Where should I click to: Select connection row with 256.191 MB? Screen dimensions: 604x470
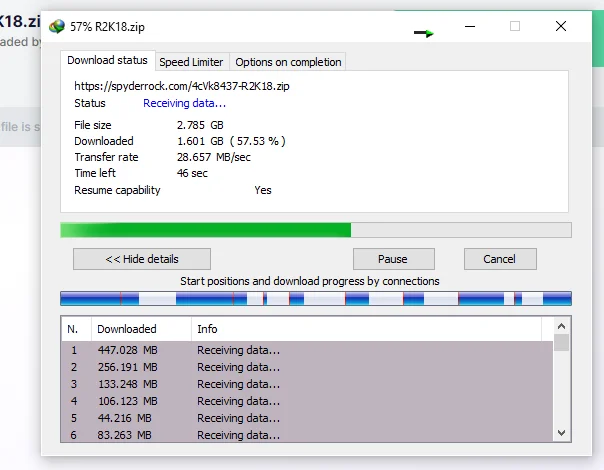[x=307, y=367]
